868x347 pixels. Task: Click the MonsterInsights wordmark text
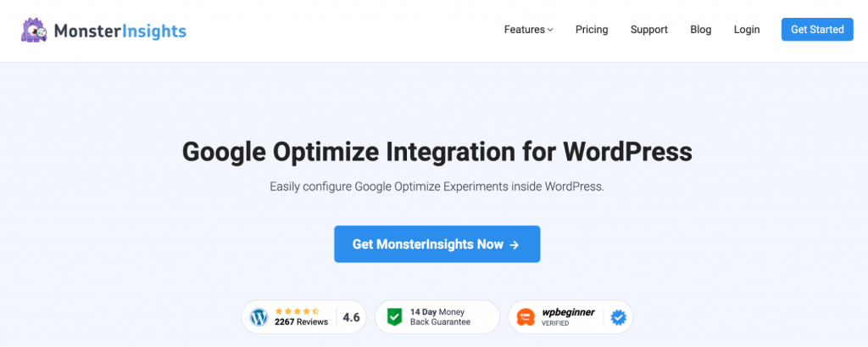pyautogui.click(x=120, y=31)
